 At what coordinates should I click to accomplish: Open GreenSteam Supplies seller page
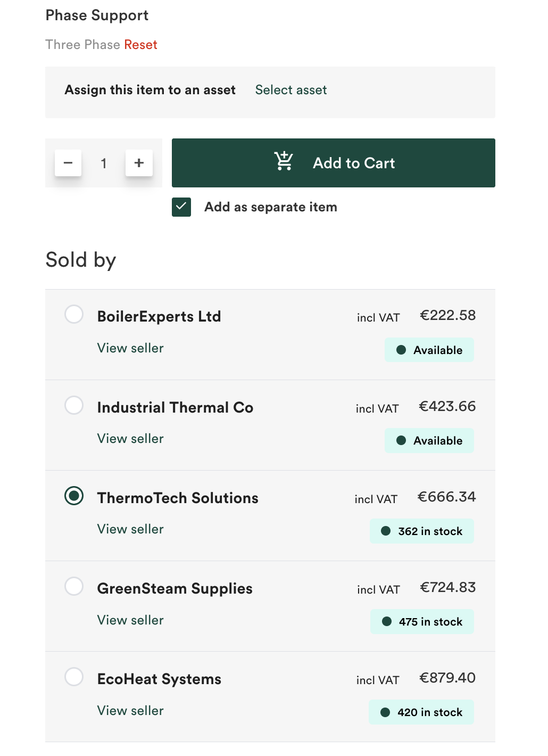tap(130, 620)
